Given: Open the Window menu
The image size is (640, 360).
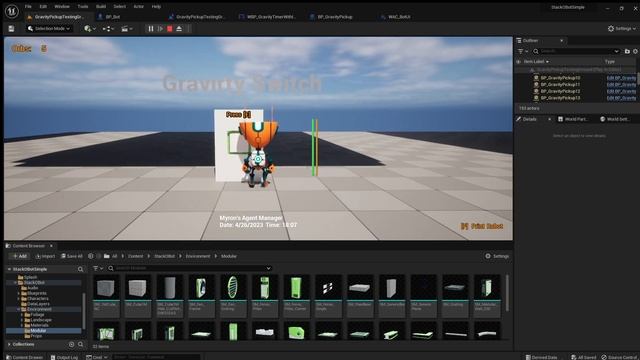Looking at the screenshot, I should click(62, 7).
